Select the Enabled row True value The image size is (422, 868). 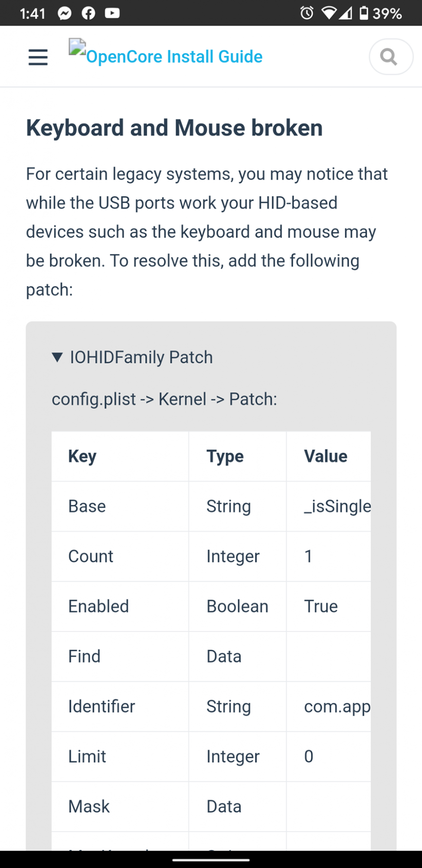click(x=321, y=606)
